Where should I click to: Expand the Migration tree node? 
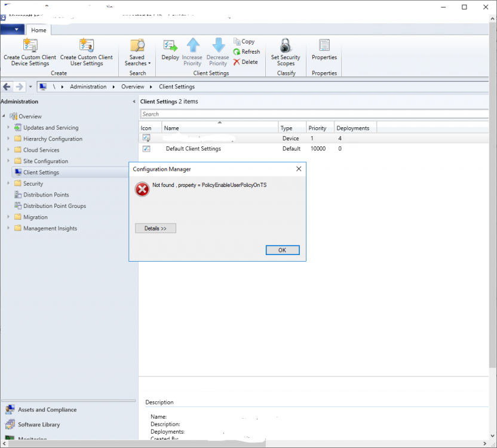tap(8, 217)
